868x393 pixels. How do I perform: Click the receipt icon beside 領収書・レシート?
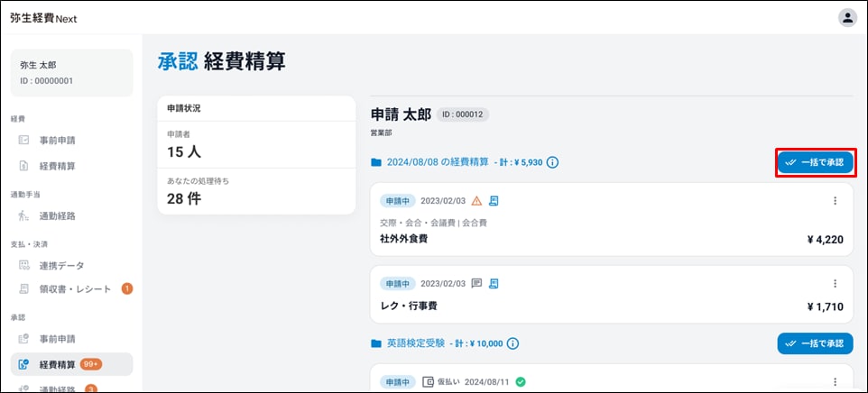point(23,289)
